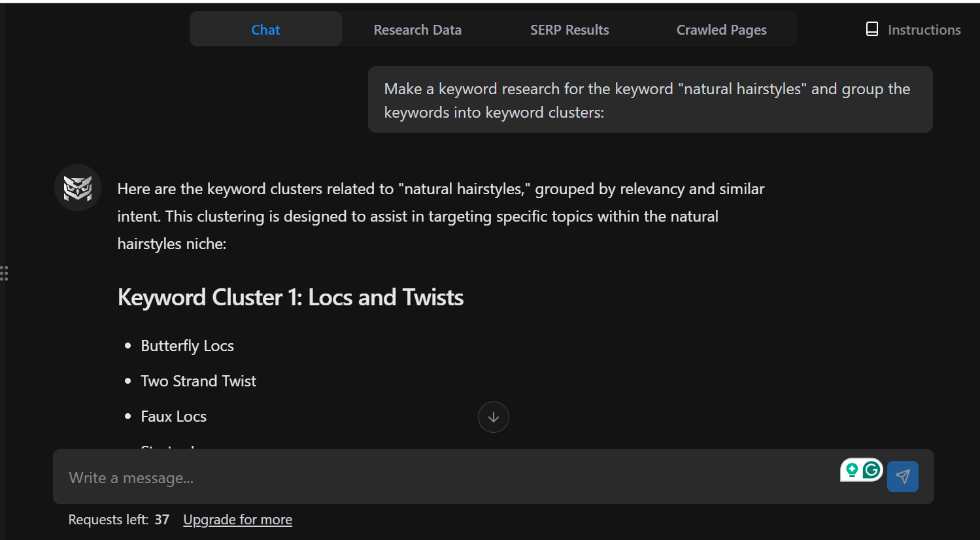Screen dimensions: 980x540
Task: Open the Upgrade for more link
Action: [237, 519]
